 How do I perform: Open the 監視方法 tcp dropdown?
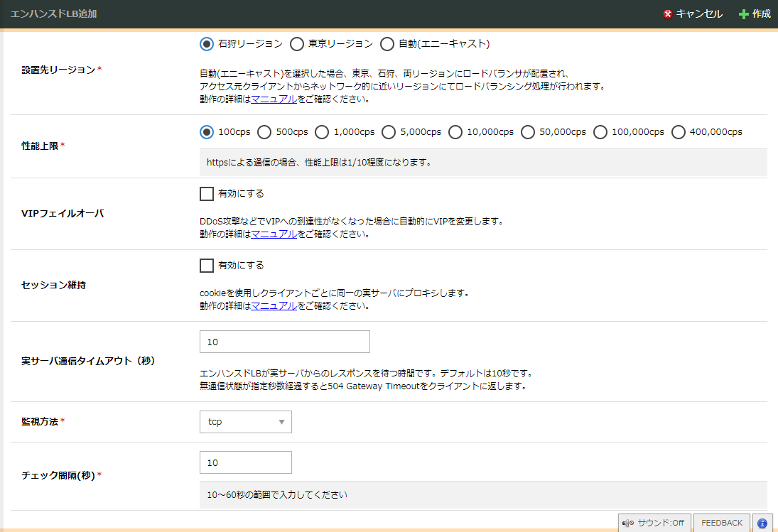pyautogui.click(x=245, y=421)
